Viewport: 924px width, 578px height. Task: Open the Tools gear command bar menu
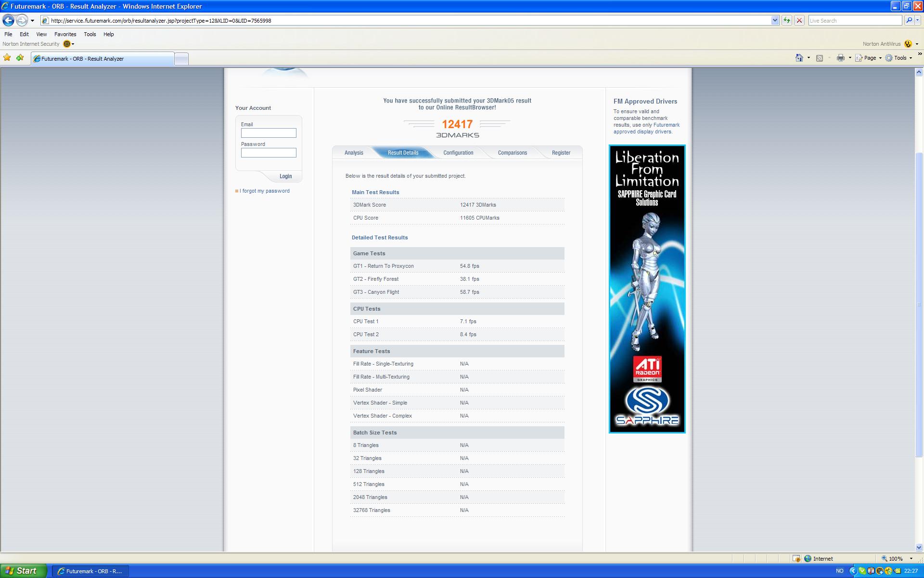pyautogui.click(x=898, y=58)
